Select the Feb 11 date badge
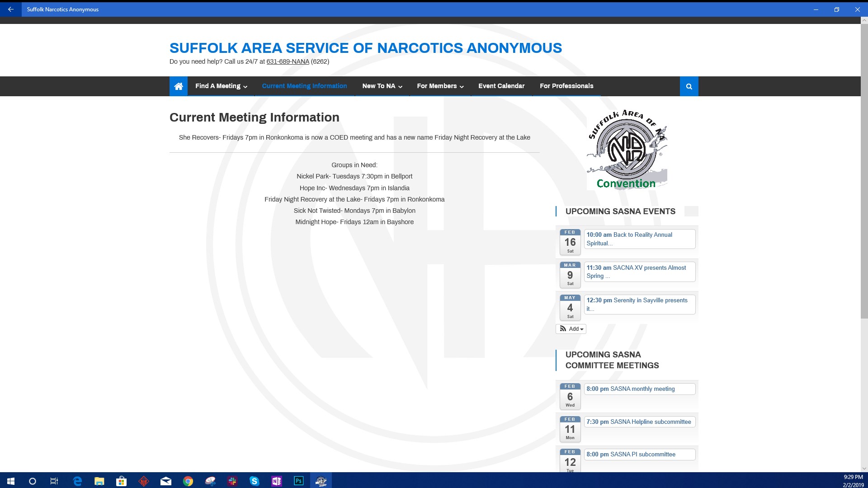This screenshot has height=488, width=868. click(x=570, y=429)
